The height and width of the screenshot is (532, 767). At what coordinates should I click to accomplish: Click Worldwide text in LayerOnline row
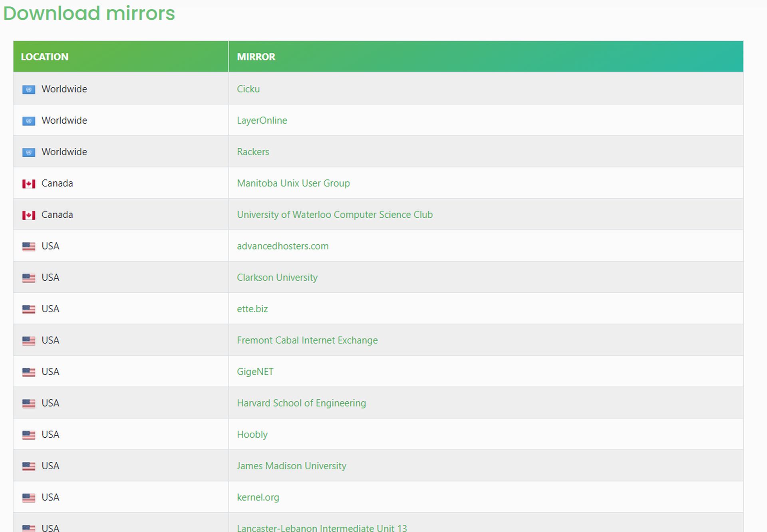pyautogui.click(x=64, y=121)
